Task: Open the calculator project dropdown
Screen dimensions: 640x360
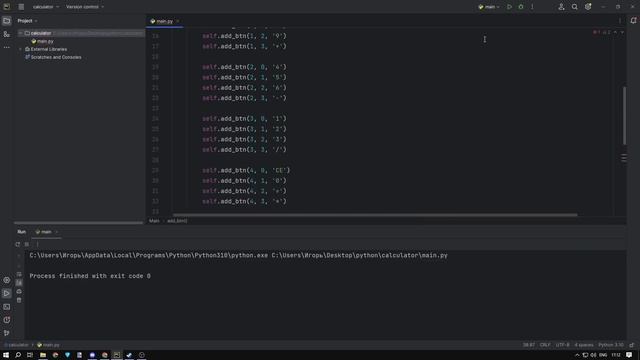Action: click(x=46, y=7)
